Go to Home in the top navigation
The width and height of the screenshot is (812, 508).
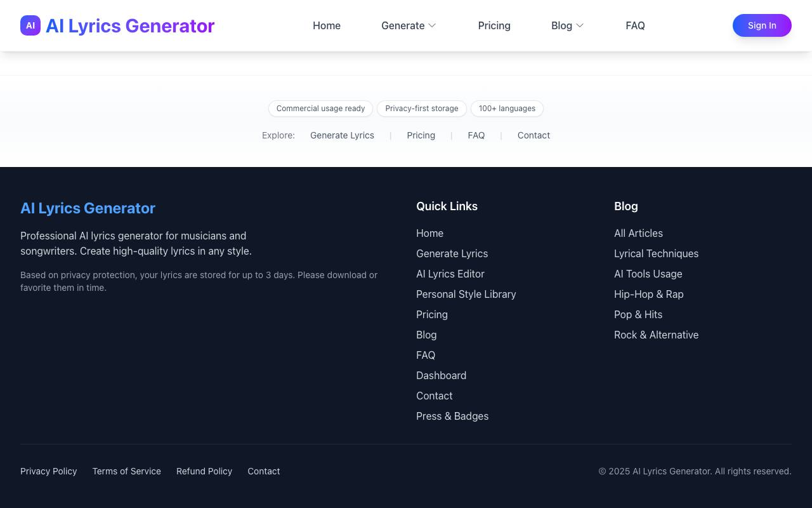tap(327, 25)
